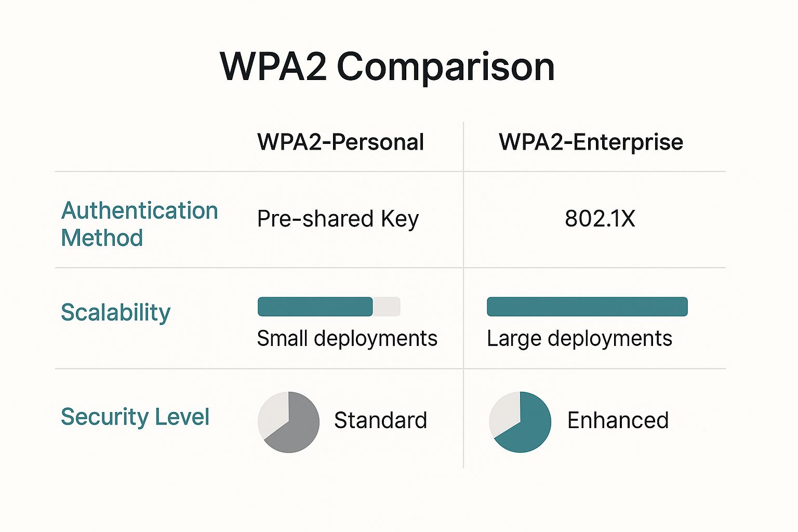798x532 pixels.
Task: Click the WPA2-Personal scalability bar
Action: tap(329, 307)
